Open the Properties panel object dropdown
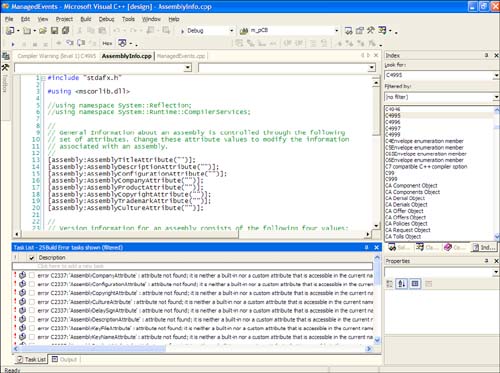Screen dimensions: 500x373 click(x=496, y=272)
